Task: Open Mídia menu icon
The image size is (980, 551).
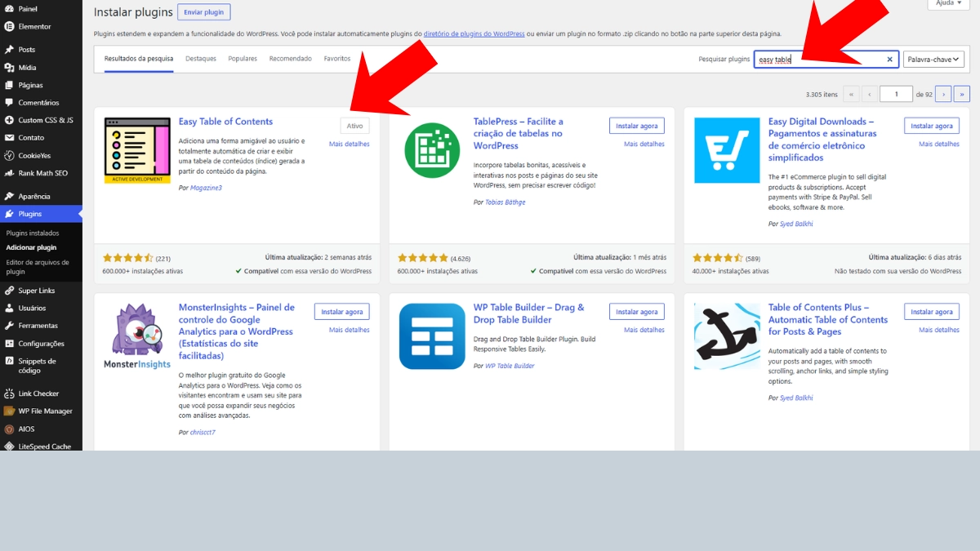Action: tap(9, 68)
